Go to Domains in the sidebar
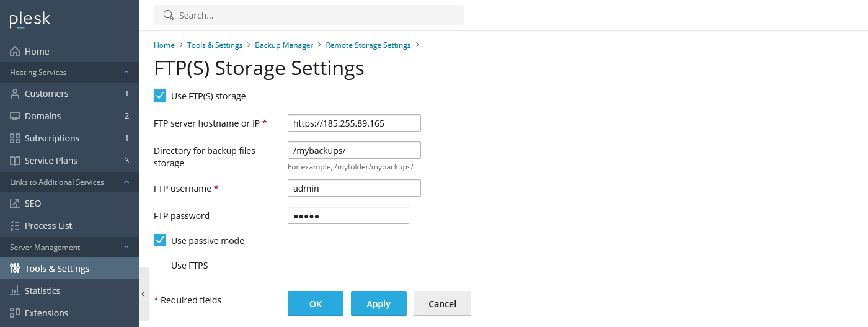This screenshot has height=327, width=868. tap(69, 116)
